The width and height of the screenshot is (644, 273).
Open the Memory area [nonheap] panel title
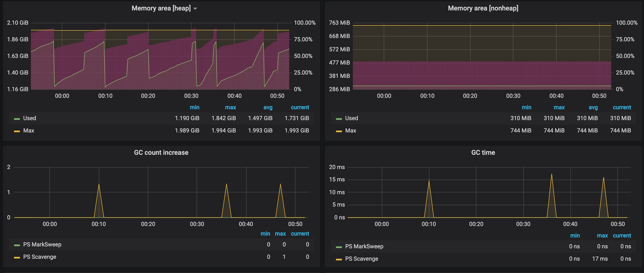pyautogui.click(x=483, y=8)
